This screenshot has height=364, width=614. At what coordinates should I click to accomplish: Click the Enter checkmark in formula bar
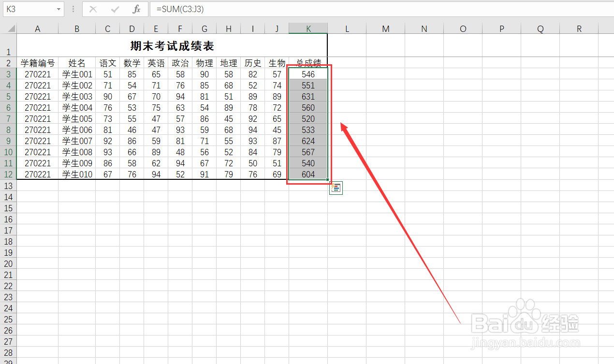click(x=115, y=9)
